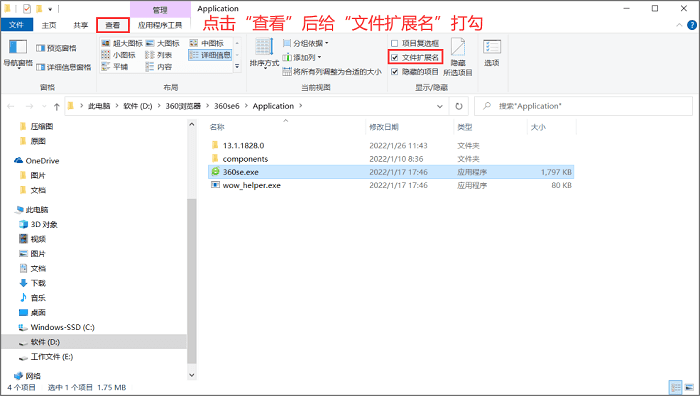Select 网络 in the navigation pane
This screenshot has height=396, width=700.
click(33, 376)
